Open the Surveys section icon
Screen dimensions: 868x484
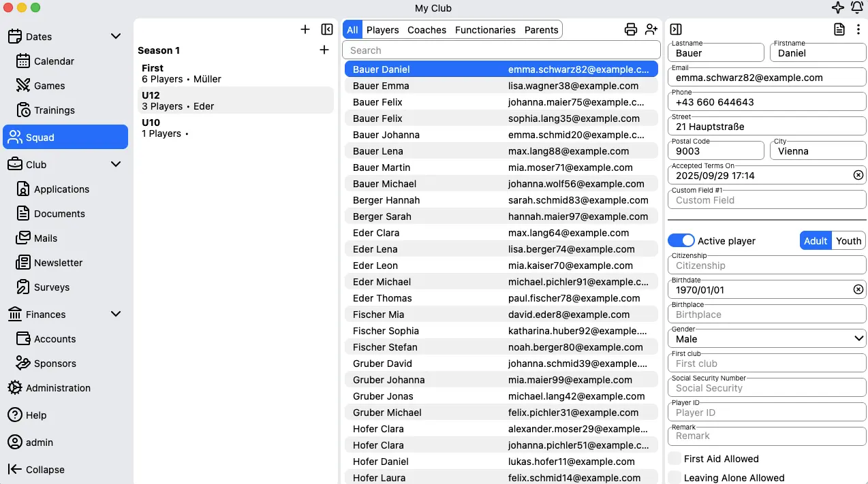[23, 287]
